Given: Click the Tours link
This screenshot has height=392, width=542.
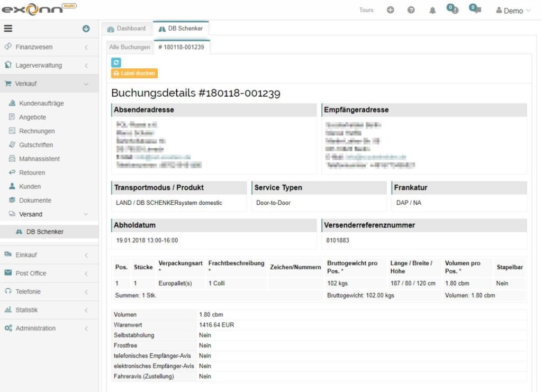Looking at the screenshot, I should [x=366, y=10].
